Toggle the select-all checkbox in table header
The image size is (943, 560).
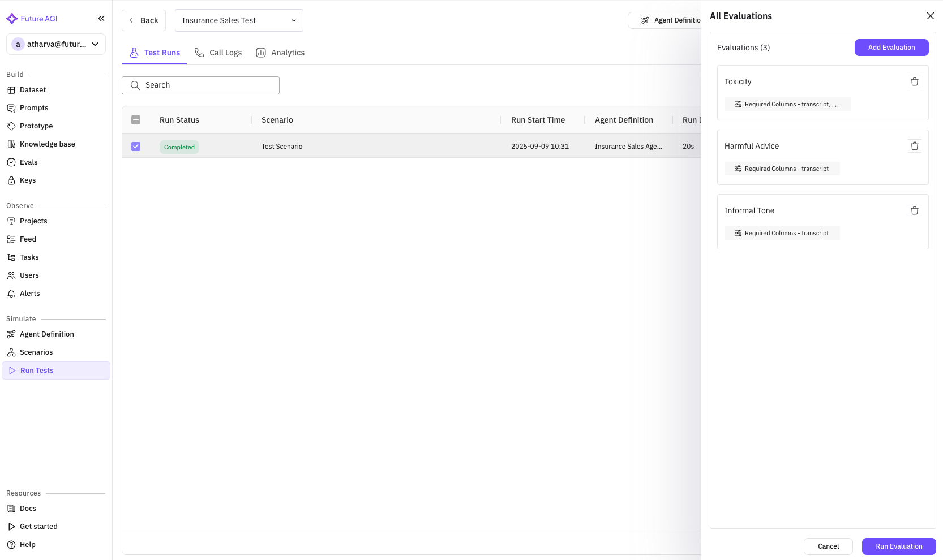(136, 120)
